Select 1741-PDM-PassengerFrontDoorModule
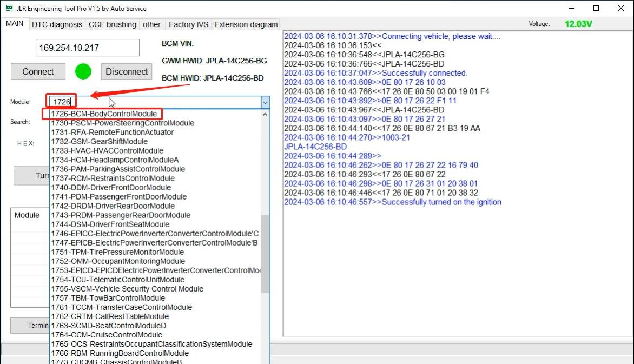Image resolution: width=634 pixels, height=364 pixels. point(155,196)
